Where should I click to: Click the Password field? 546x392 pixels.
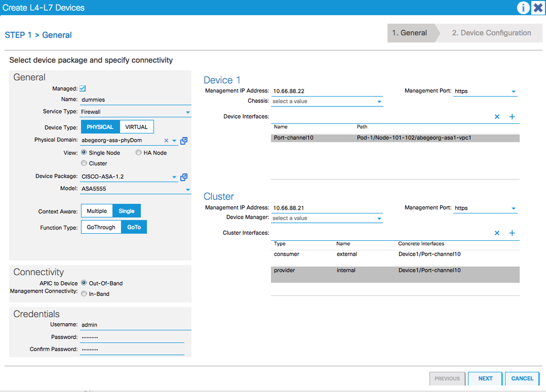click(x=132, y=337)
